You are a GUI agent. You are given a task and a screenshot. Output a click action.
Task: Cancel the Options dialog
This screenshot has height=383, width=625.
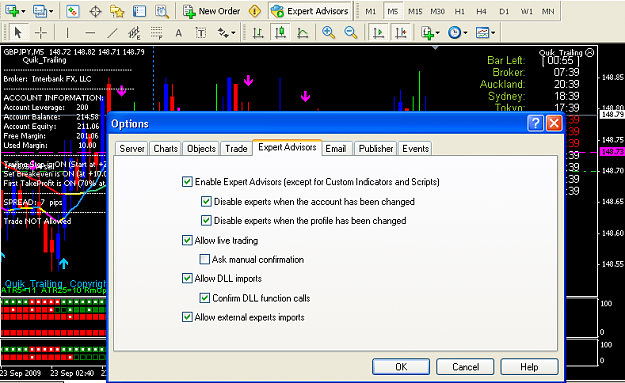click(x=465, y=367)
